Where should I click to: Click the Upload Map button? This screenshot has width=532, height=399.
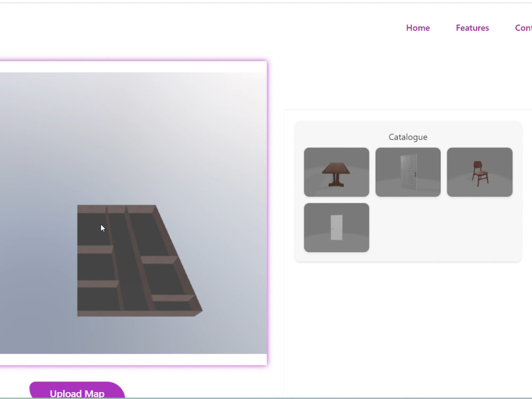coord(77,391)
